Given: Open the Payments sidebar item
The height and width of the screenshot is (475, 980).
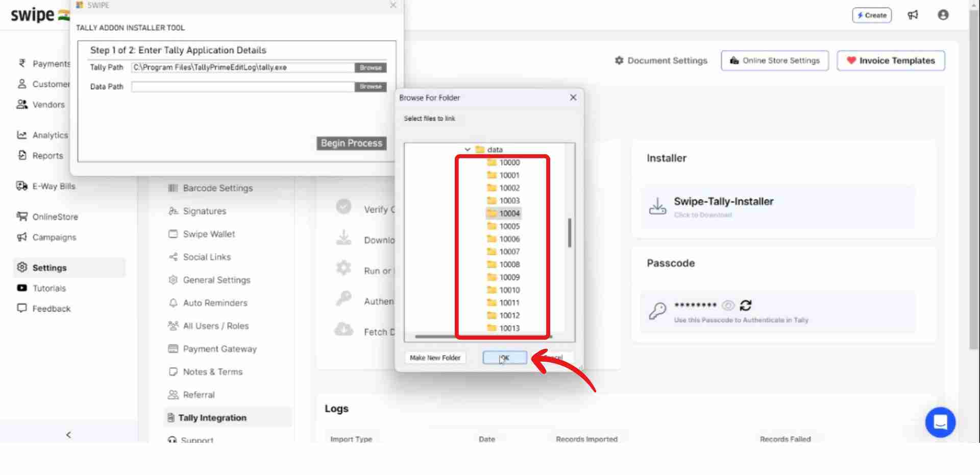Looking at the screenshot, I should point(44,63).
